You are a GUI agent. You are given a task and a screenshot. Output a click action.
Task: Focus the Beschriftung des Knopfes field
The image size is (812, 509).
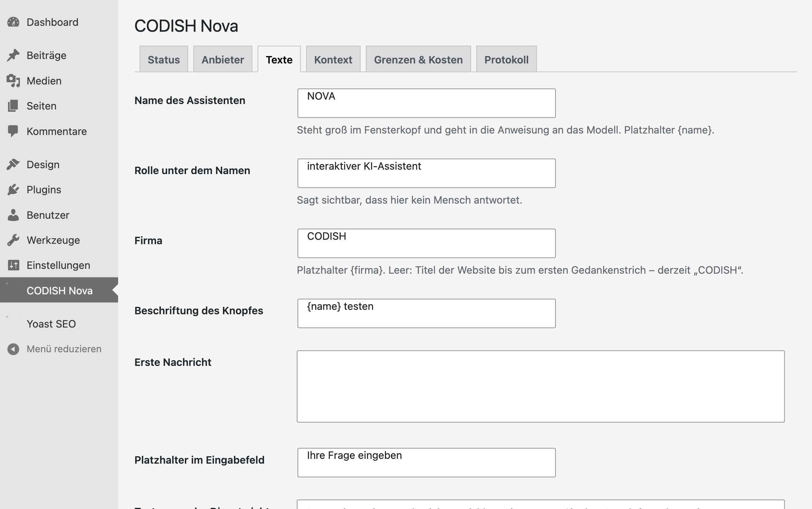[x=426, y=314]
